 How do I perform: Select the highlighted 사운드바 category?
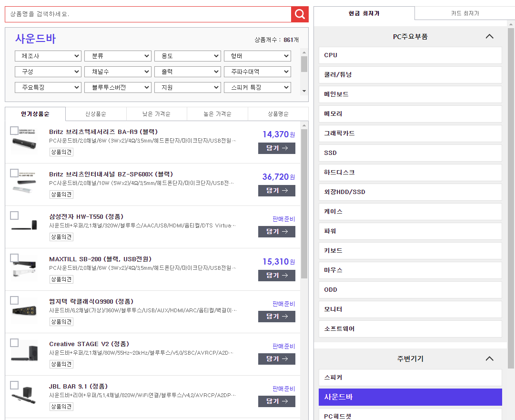[x=410, y=397]
